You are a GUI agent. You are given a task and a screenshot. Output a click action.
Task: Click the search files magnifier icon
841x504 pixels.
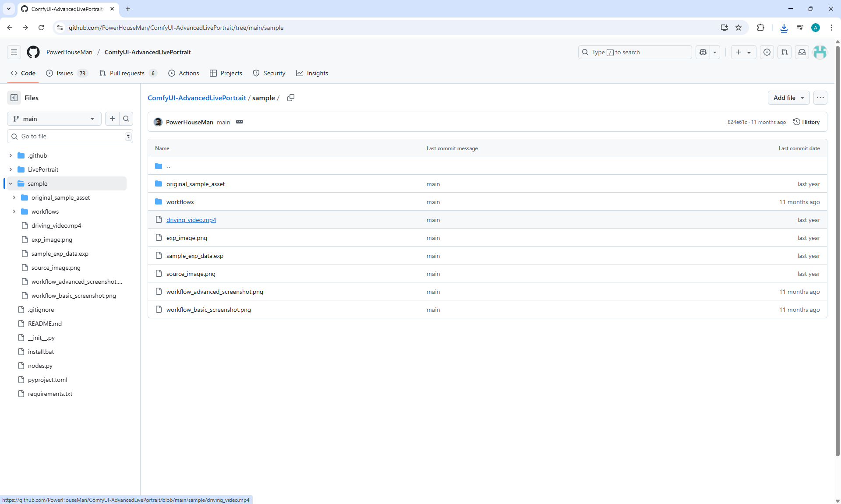pyautogui.click(x=126, y=119)
